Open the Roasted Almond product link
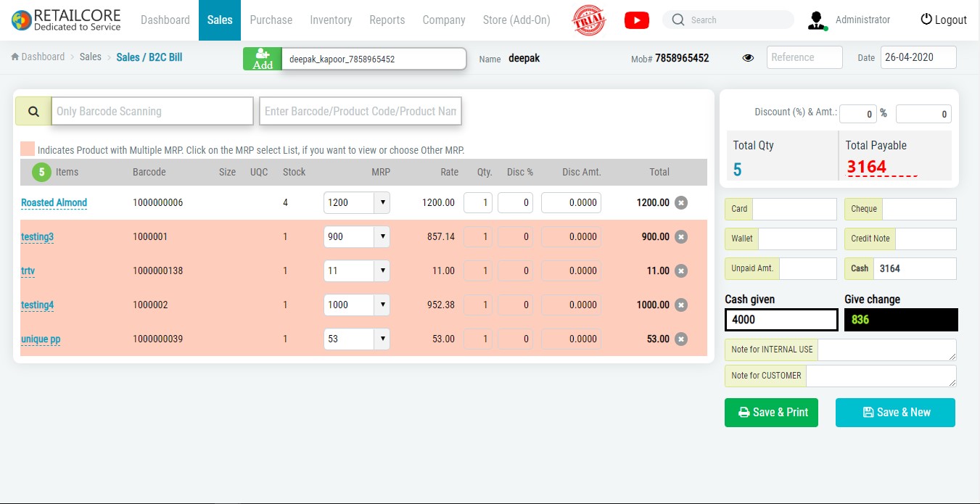 click(x=54, y=202)
